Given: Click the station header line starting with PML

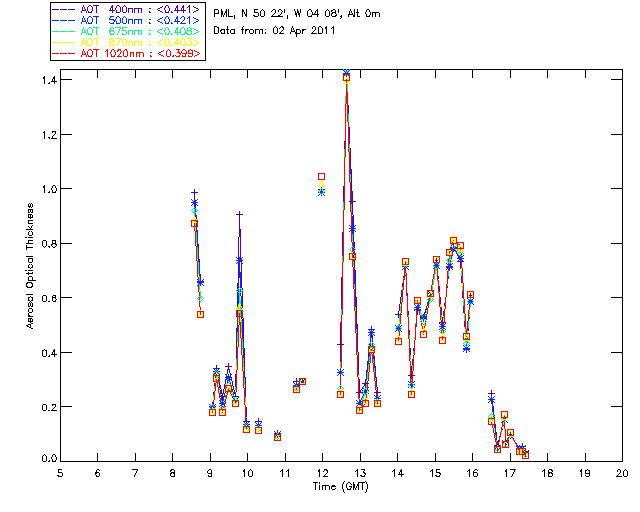Looking at the screenshot, I should [297, 14].
